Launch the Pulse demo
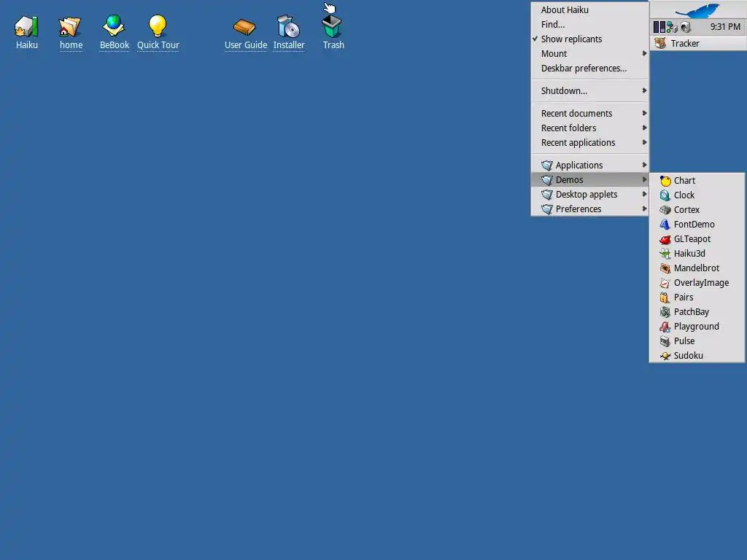Screen dimensions: 747x560 697,341
